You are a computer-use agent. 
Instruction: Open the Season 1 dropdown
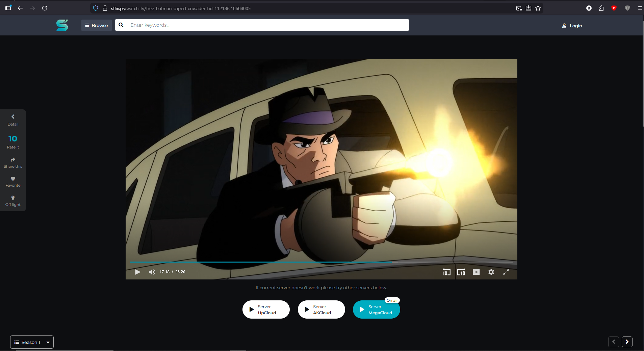click(x=32, y=342)
